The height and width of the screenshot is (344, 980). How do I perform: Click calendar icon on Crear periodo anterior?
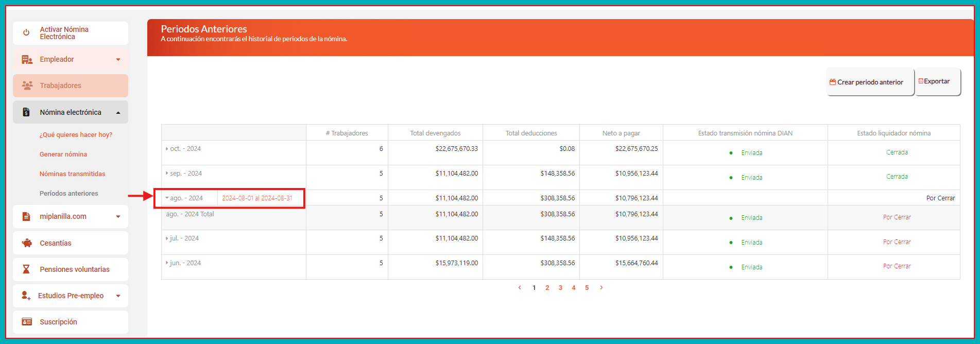pyautogui.click(x=833, y=82)
